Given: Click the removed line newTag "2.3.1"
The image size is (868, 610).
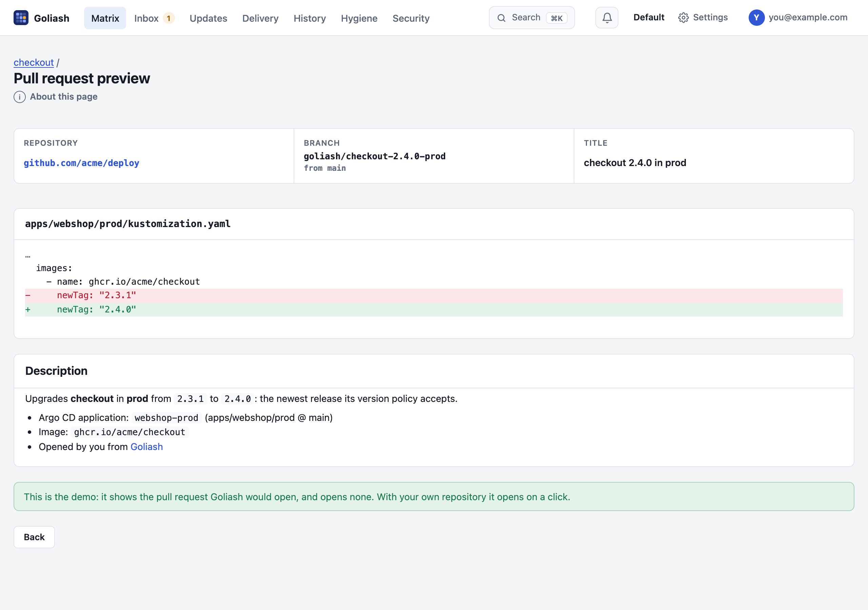Looking at the screenshot, I should tap(434, 296).
